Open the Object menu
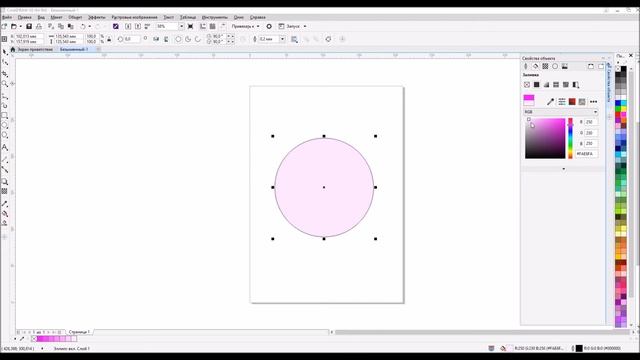 75,17
